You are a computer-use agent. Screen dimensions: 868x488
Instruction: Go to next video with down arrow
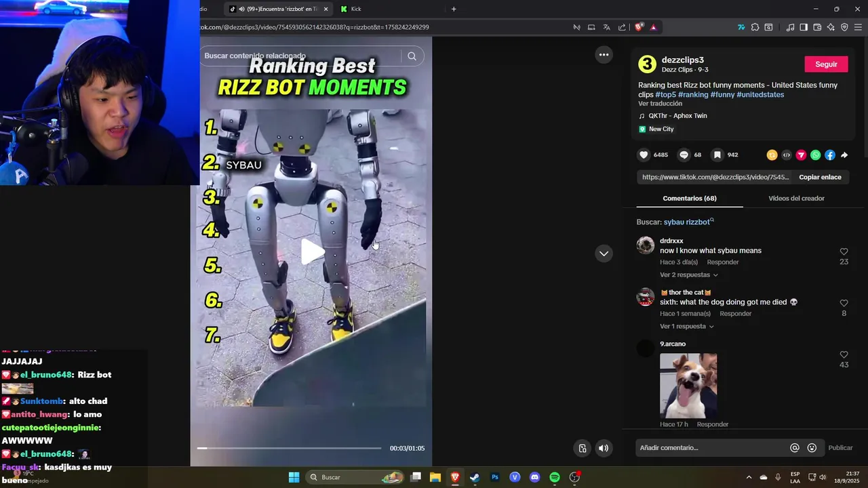click(604, 253)
